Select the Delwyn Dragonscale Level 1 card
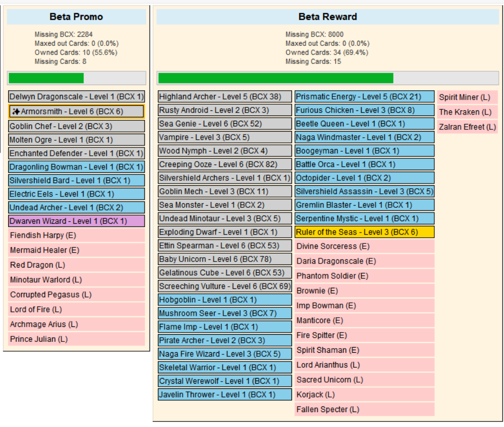 [x=76, y=96]
